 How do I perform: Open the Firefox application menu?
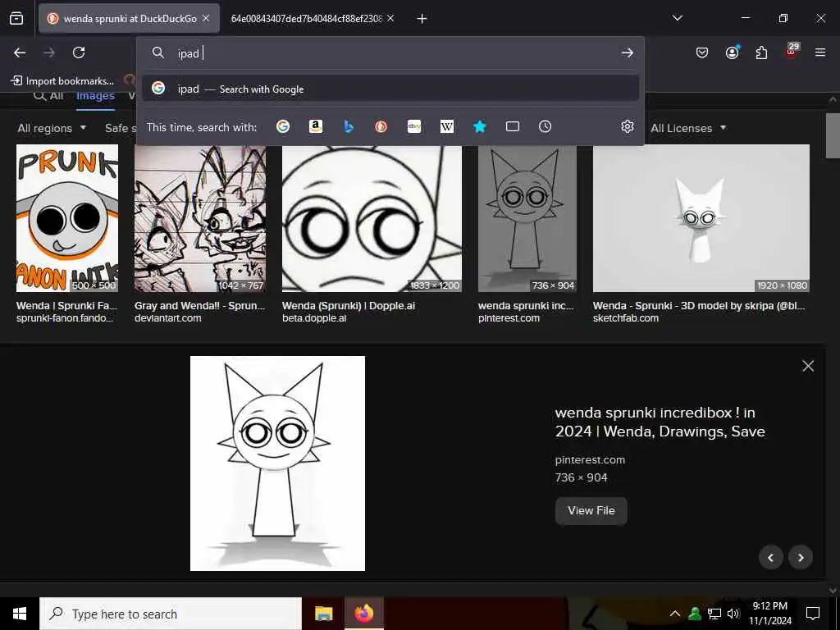(820, 52)
